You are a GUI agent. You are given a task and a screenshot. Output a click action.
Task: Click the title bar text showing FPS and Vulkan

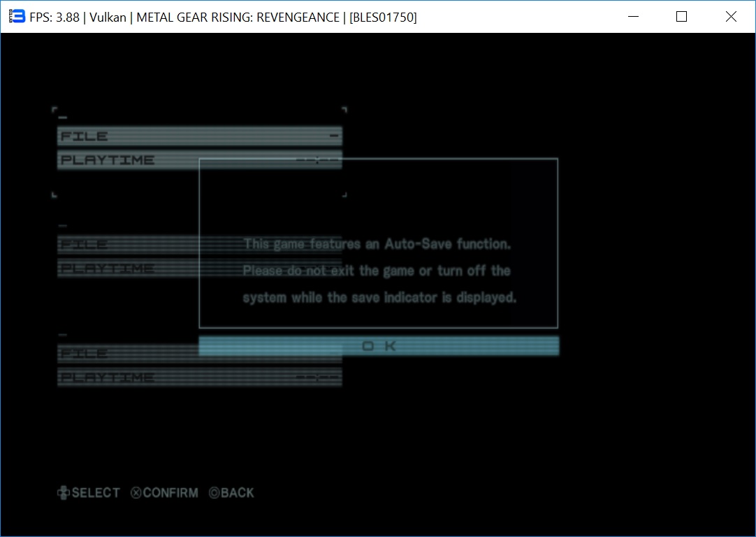coord(223,17)
